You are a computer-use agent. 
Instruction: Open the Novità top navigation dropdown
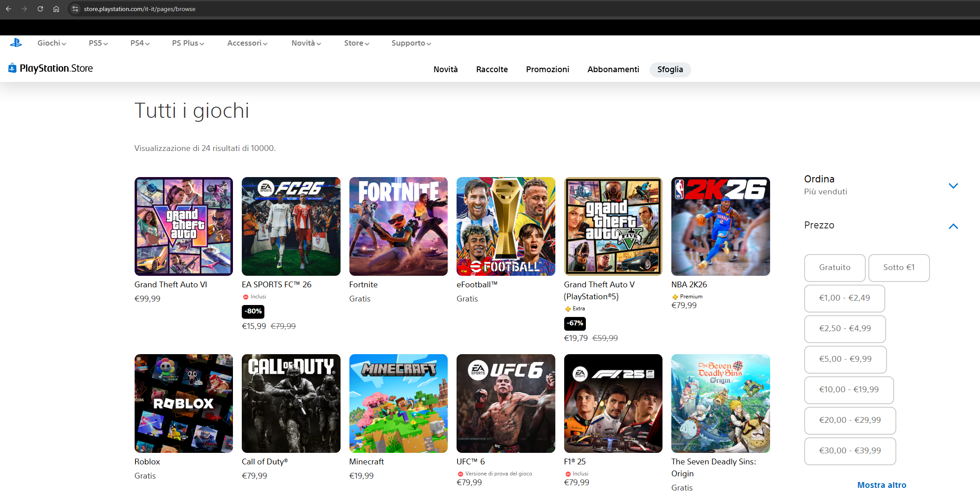coord(306,43)
